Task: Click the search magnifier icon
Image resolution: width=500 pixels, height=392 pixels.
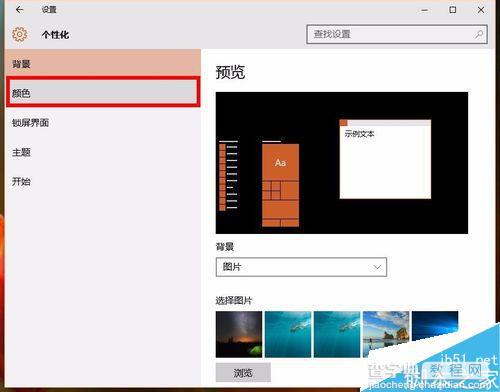Action: coord(479,34)
